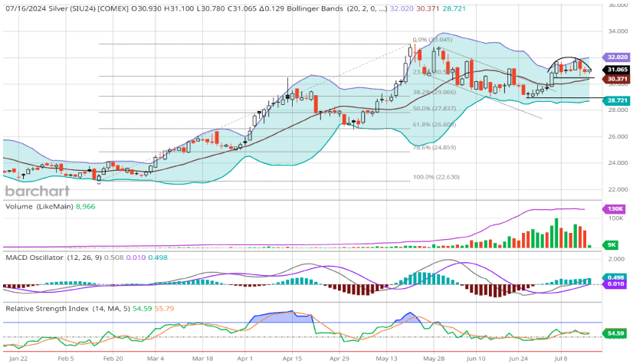Select the green 54.59 RSI value tag

pos(615,333)
